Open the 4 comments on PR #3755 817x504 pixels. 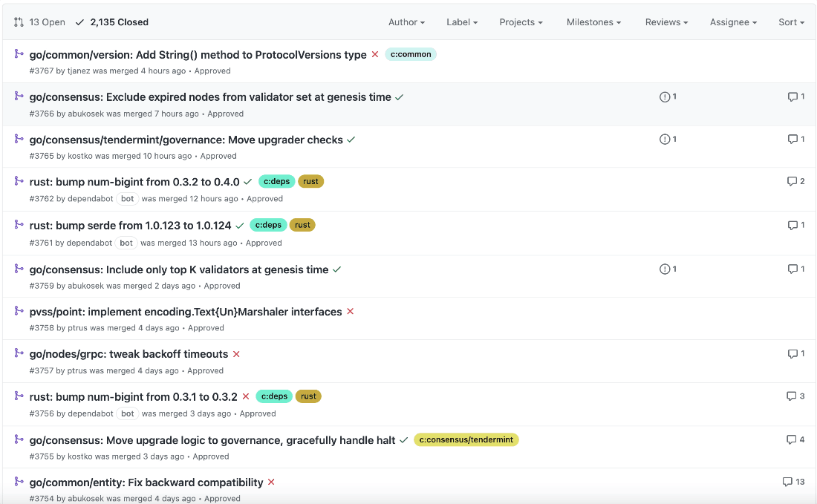click(795, 439)
